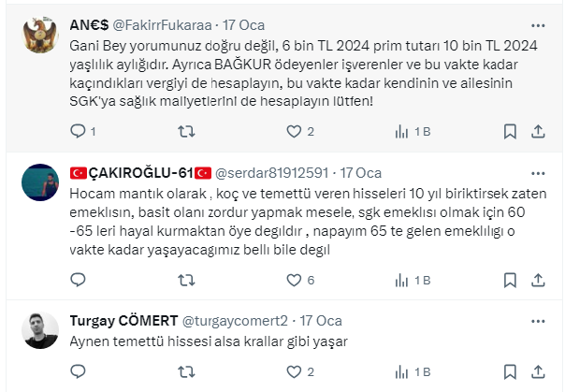Click Turgay CÖMERT's profile picture

[x=40, y=330]
